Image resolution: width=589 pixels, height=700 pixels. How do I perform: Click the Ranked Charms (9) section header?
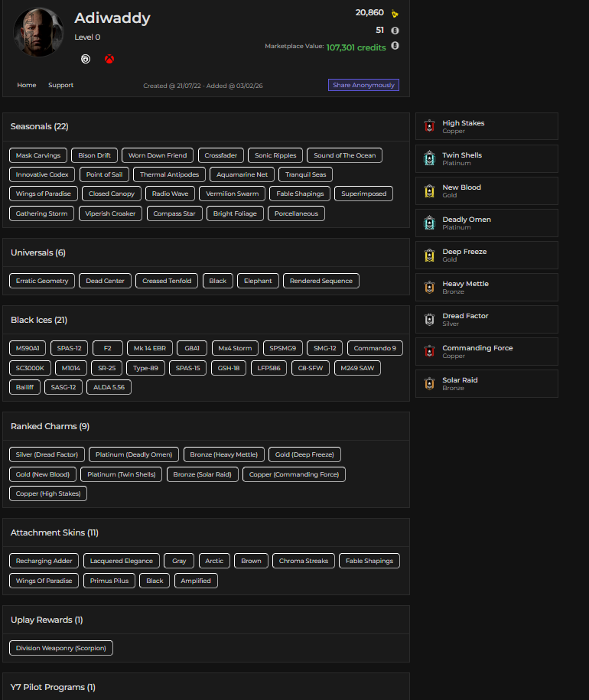click(50, 426)
